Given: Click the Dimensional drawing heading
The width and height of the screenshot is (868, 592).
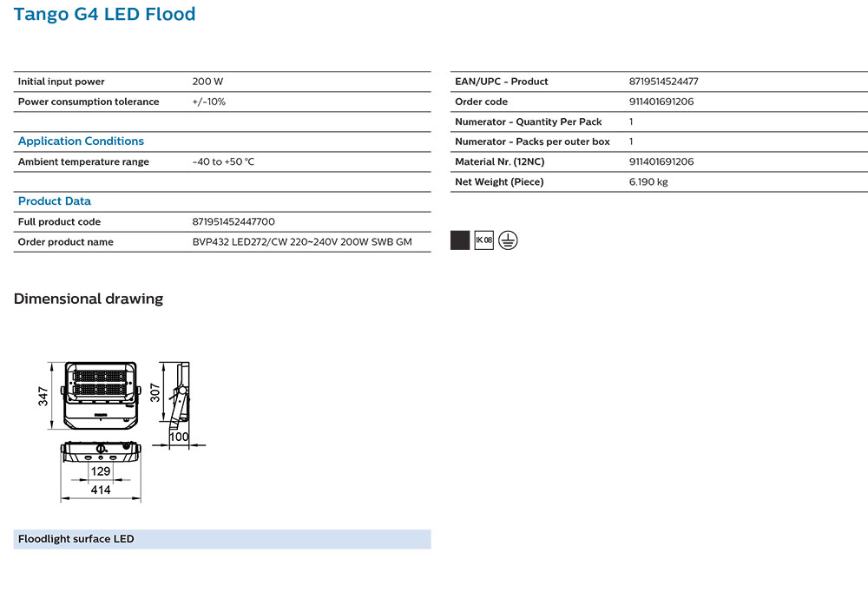Looking at the screenshot, I should [x=89, y=299].
